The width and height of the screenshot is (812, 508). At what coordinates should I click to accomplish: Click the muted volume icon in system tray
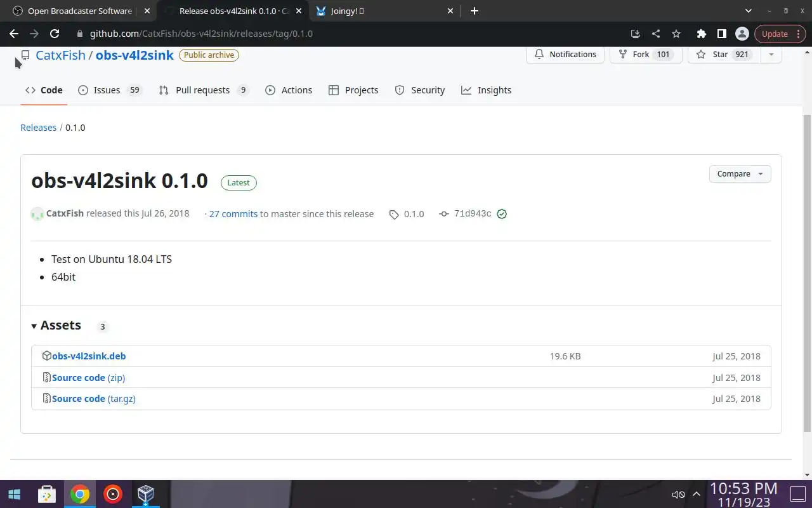point(678,495)
